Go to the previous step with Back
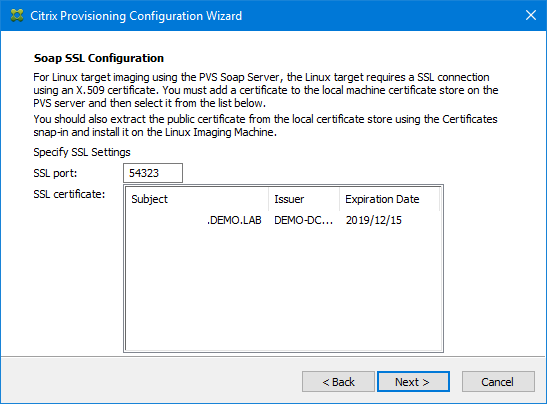547x404 pixels. click(x=338, y=382)
